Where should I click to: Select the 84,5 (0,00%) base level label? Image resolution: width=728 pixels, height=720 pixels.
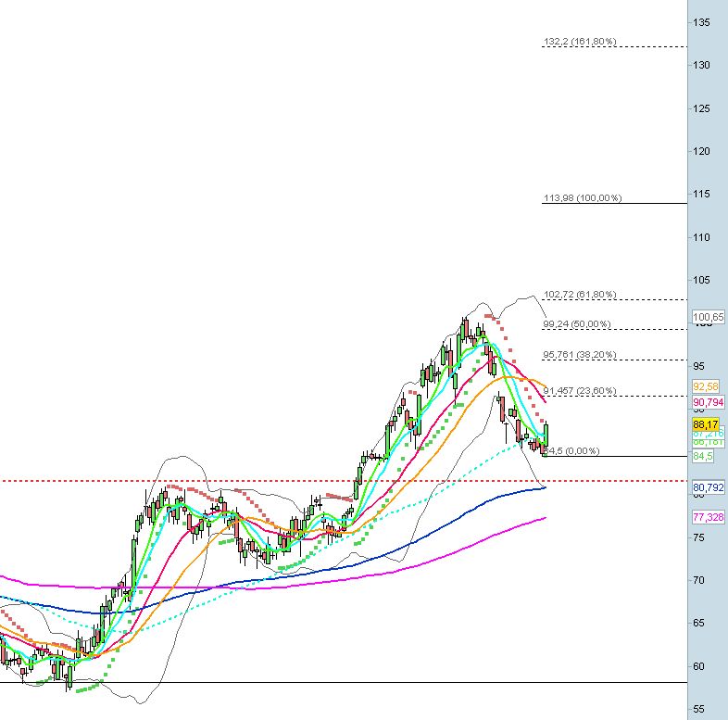coord(572,451)
